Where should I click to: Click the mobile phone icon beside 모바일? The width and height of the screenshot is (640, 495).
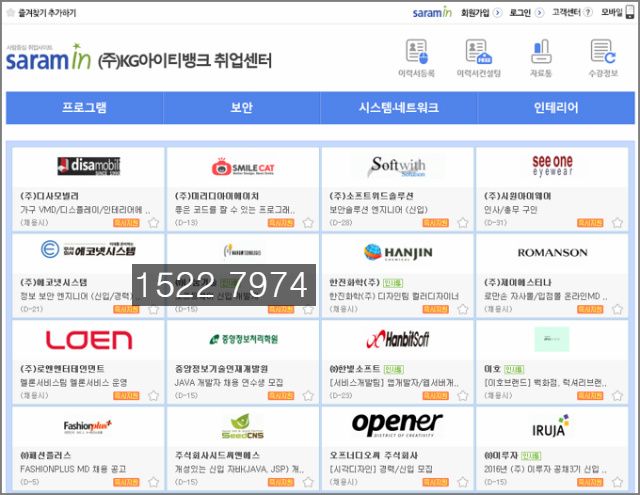pyautogui.click(x=630, y=13)
